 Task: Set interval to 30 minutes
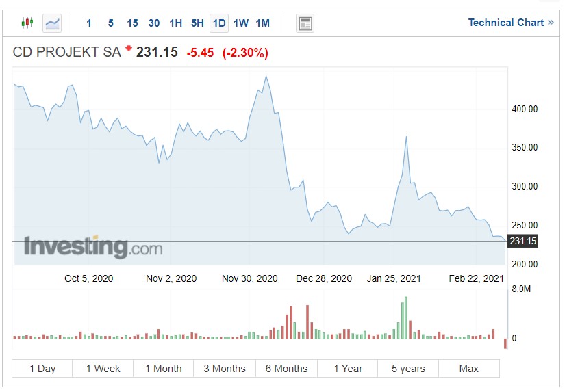pyautogui.click(x=154, y=23)
